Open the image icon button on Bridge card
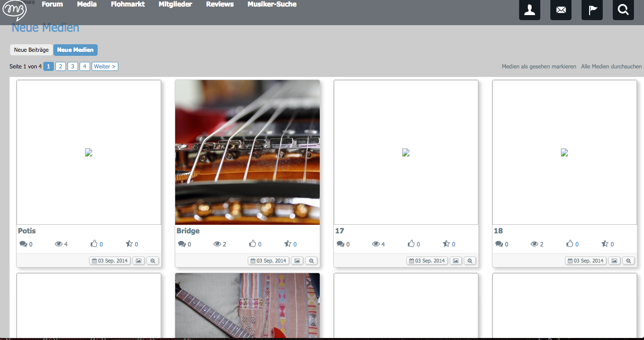 (x=297, y=261)
